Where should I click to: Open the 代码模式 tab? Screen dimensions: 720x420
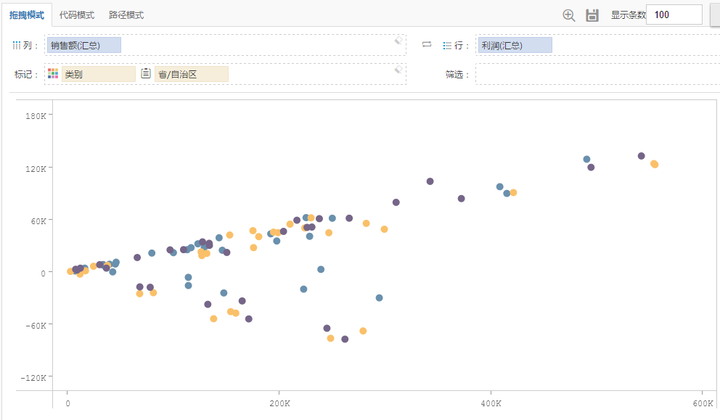[78, 15]
